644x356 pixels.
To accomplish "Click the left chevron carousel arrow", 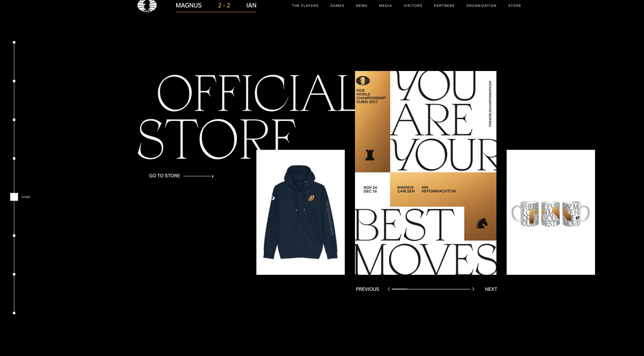I will click(389, 289).
